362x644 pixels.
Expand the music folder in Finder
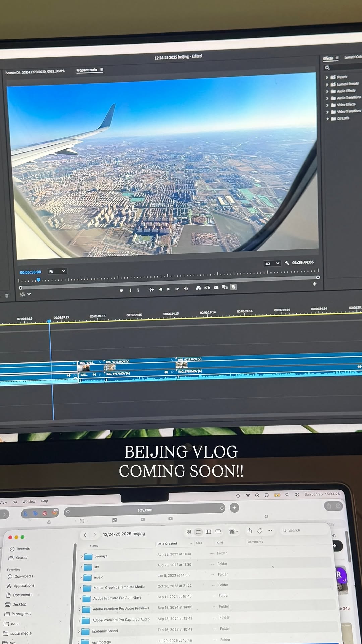pyautogui.click(x=81, y=578)
